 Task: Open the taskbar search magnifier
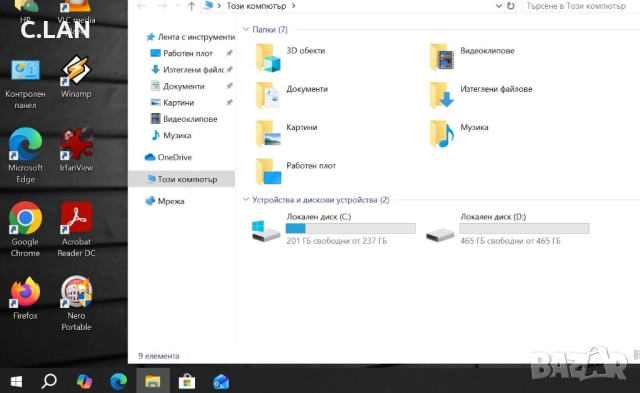(x=49, y=382)
